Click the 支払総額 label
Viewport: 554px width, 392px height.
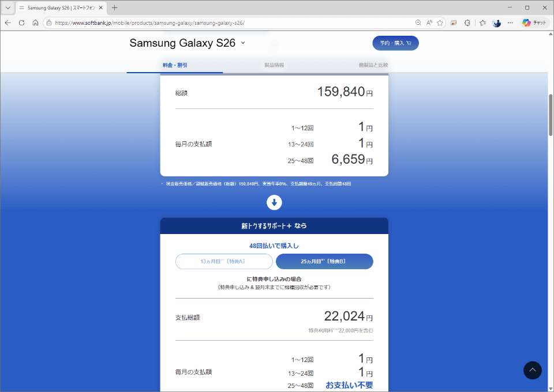(187, 318)
